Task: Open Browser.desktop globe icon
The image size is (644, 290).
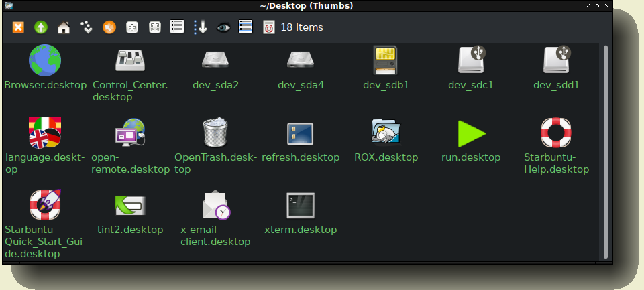Action: [x=45, y=61]
